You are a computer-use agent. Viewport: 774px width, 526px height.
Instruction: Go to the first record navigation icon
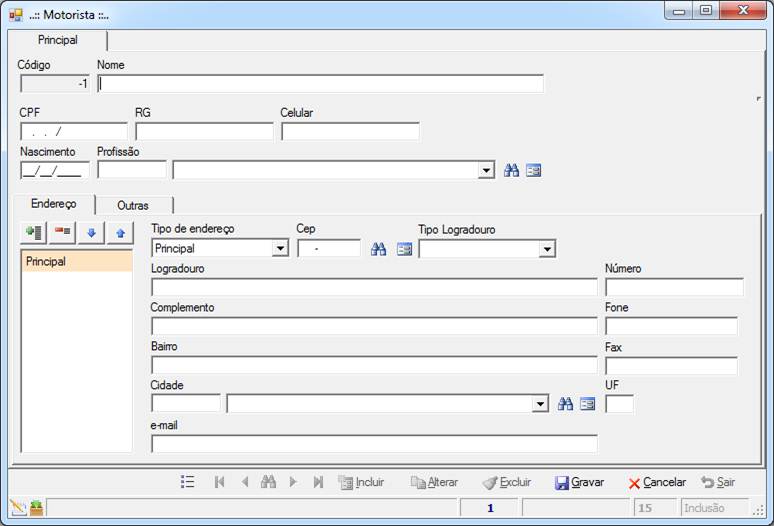click(220, 482)
